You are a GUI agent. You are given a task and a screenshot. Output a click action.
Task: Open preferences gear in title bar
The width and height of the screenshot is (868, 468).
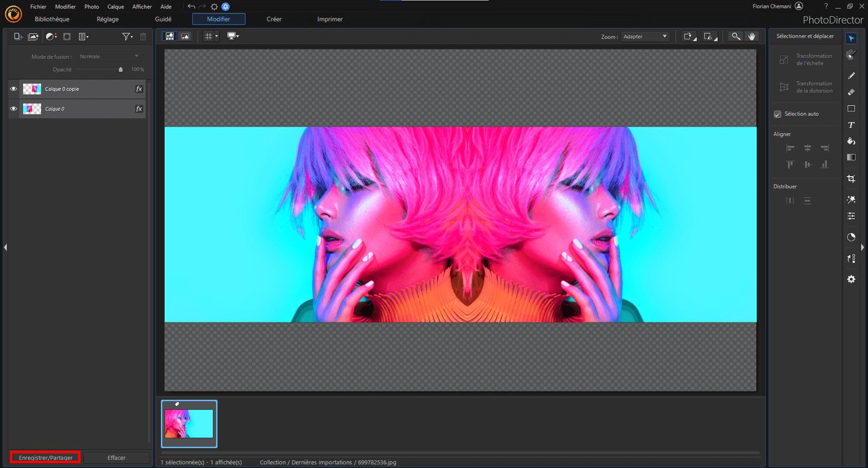(214, 6)
